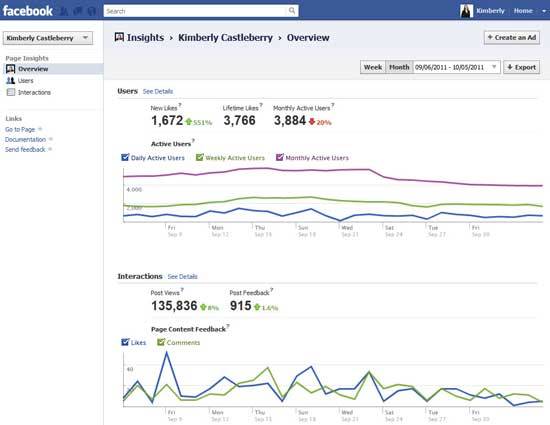Open the Kimberly Castleberry page dropdown
This screenshot has height=425, width=550.
48,38
